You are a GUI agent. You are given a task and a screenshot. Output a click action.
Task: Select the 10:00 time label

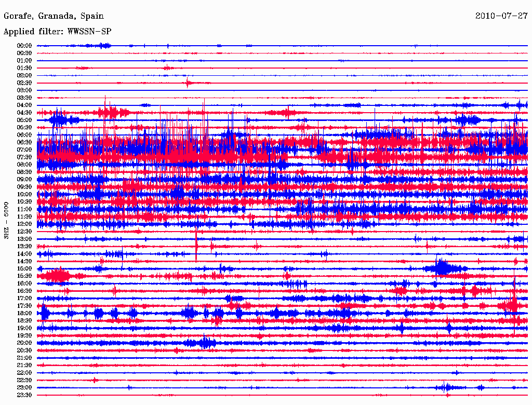click(24, 194)
